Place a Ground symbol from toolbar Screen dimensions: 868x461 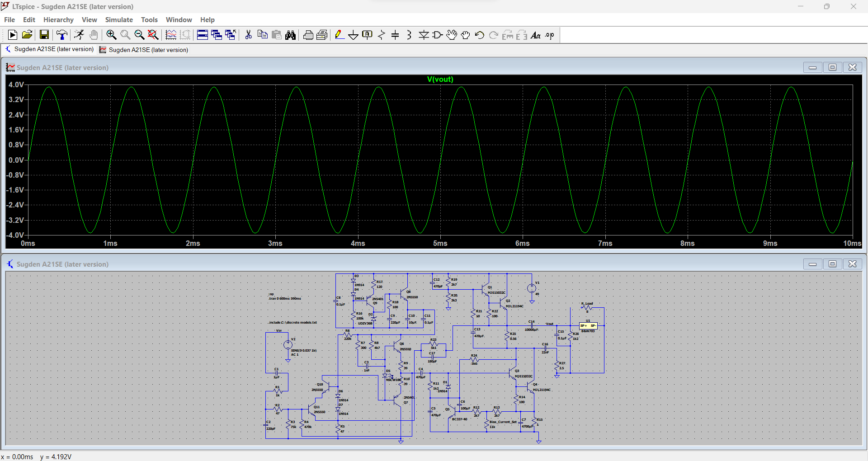(x=354, y=35)
